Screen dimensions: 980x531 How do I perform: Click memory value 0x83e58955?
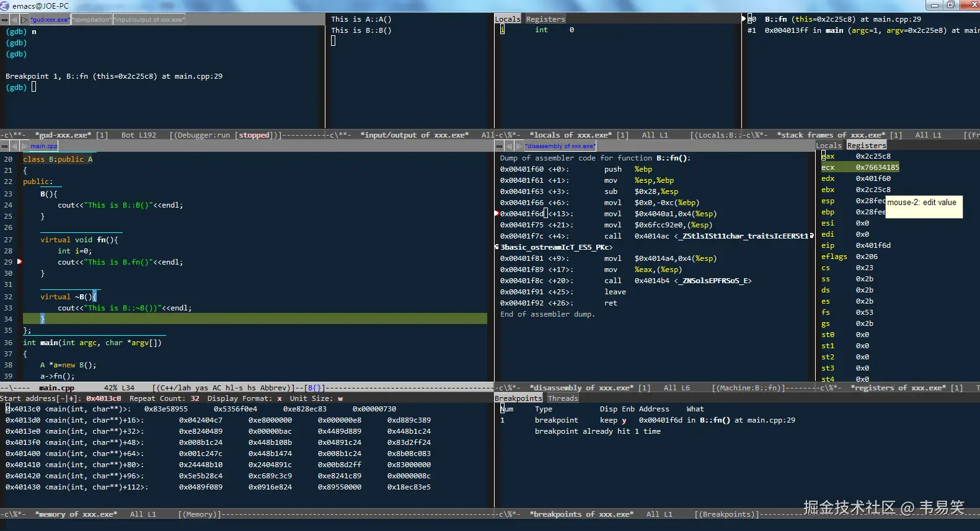pos(166,409)
